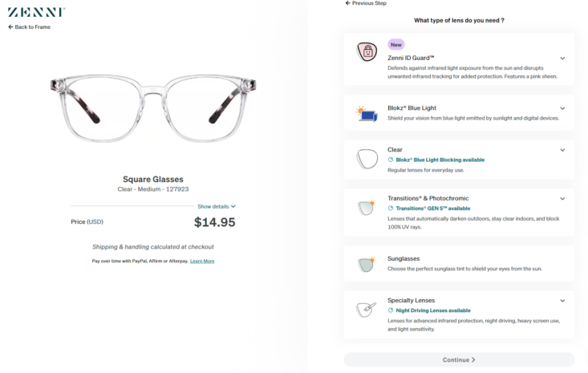588x373 pixels.
Task: Click the Transitions photochromic lens icon
Action: [x=367, y=209]
